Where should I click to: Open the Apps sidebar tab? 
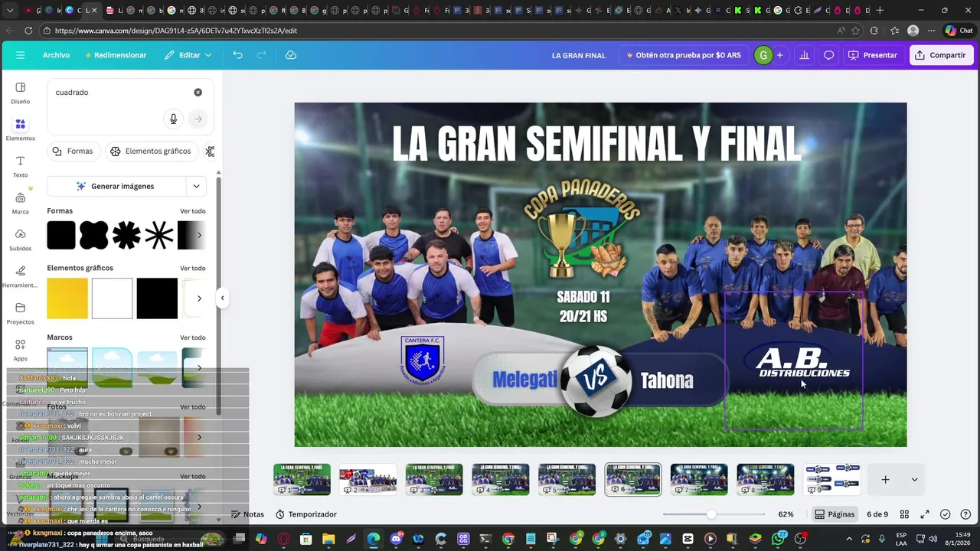(x=21, y=350)
